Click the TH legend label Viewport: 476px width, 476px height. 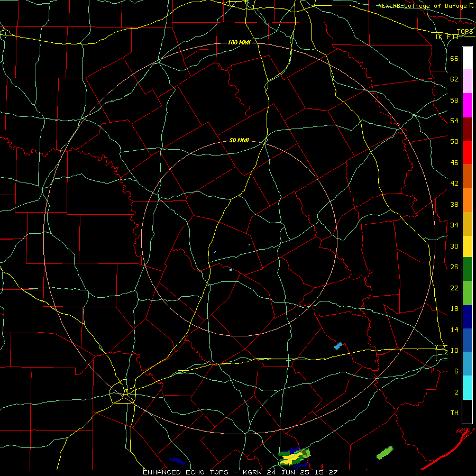(x=454, y=413)
